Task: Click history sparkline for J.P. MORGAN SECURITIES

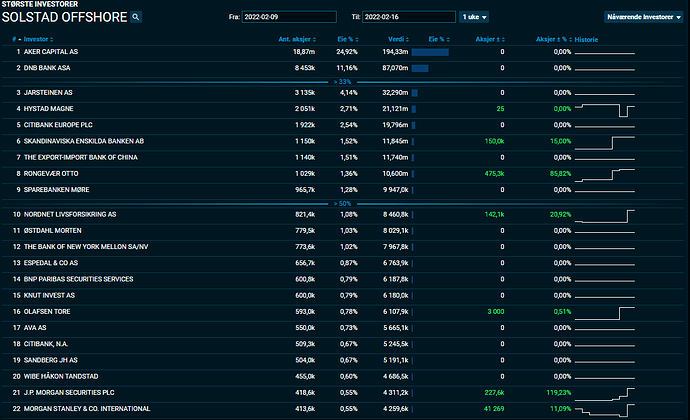Action: pos(605,394)
